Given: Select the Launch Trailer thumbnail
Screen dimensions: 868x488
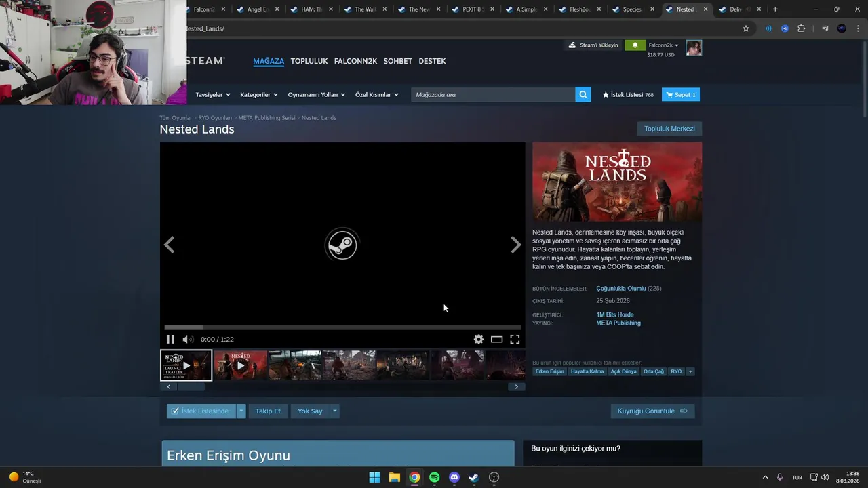Looking at the screenshot, I should [186, 365].
